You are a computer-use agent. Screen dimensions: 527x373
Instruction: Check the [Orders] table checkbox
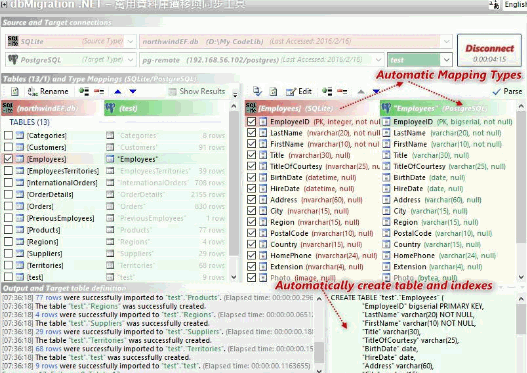(x=8, y=206)
